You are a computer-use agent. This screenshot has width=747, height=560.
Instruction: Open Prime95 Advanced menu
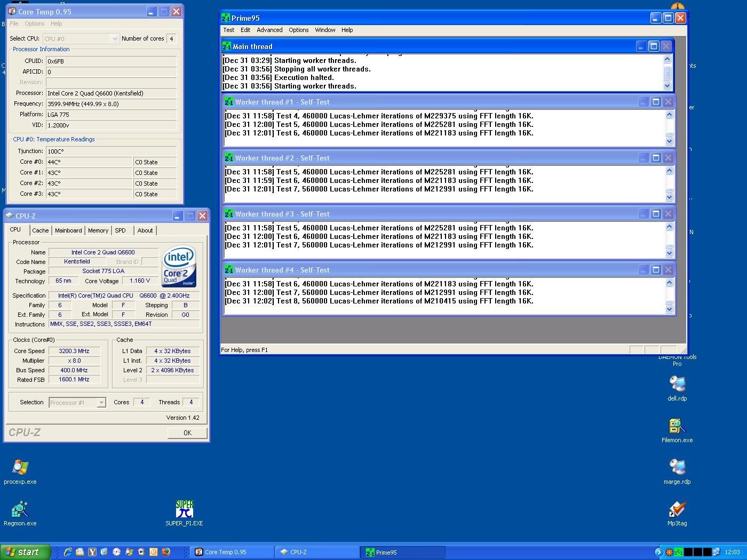click(x=269, y=30)
